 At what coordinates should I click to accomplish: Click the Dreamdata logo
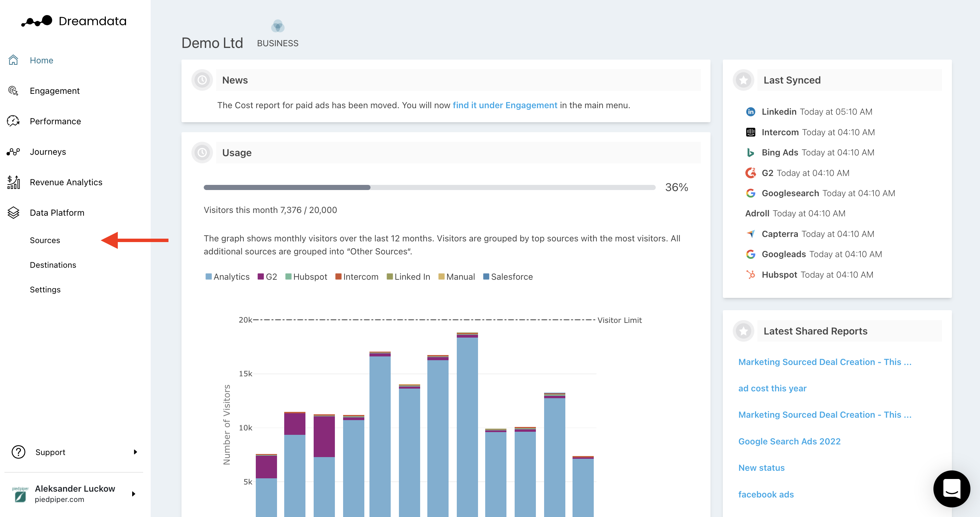tap(74, 21)
